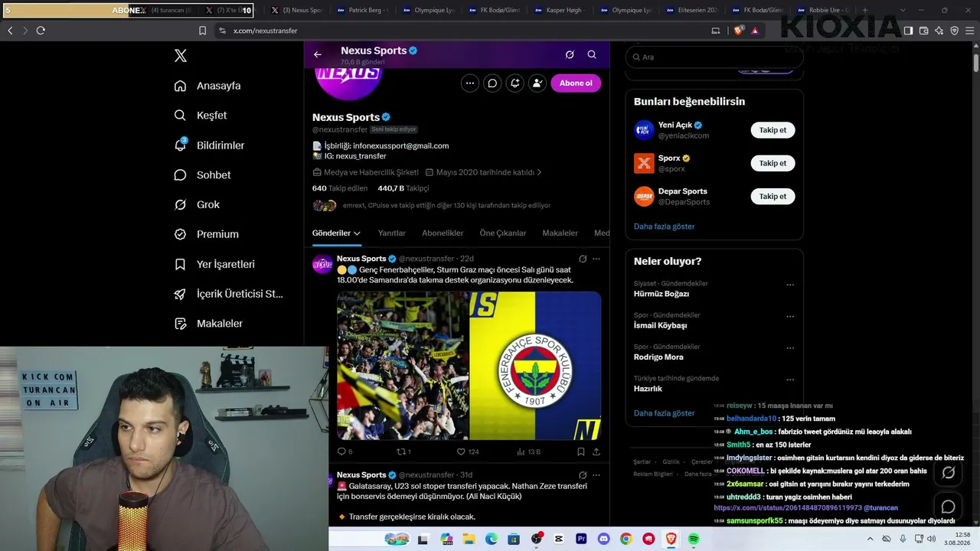Screen dimensions: 980x551
Task: Open Premiere Pro from the taskbar
Action: 581,540
